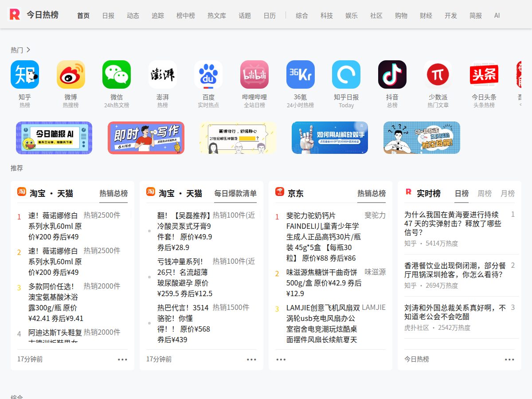Click the 今日热榜 red R logo
The height and width of the screenshot is (399, 532).
pyautogui.click(x=15, y=15)
